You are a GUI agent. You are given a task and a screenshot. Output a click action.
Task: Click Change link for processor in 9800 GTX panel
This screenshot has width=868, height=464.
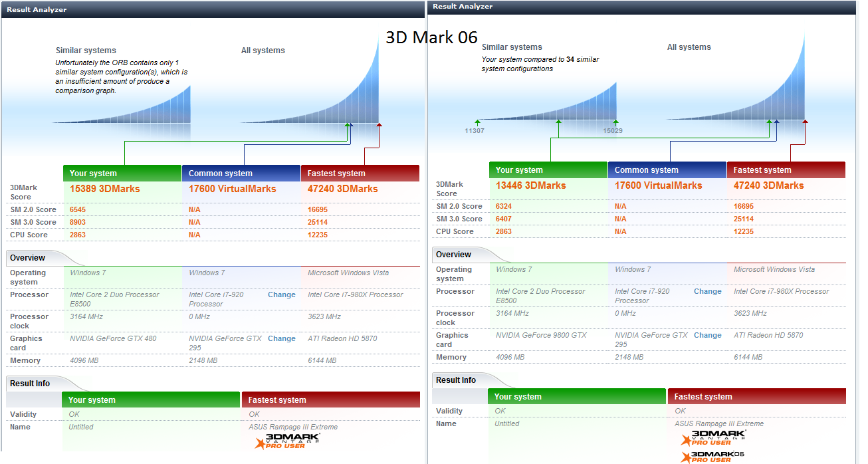coord(708,291)
